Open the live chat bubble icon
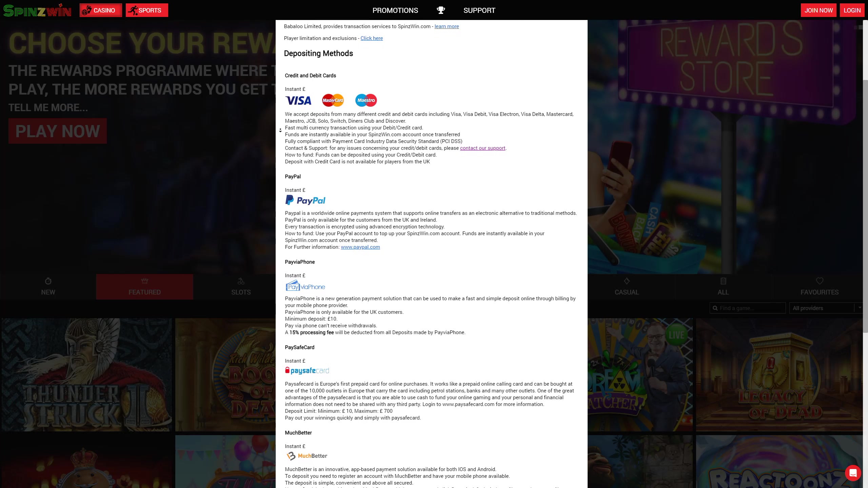Viewport: 868px width, 488px height. [853, 472]
